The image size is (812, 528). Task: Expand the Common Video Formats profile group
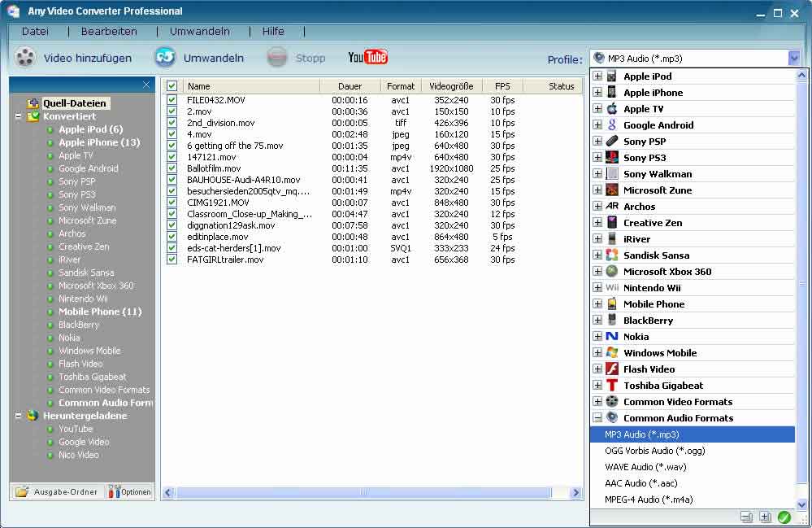coord(597,401)
